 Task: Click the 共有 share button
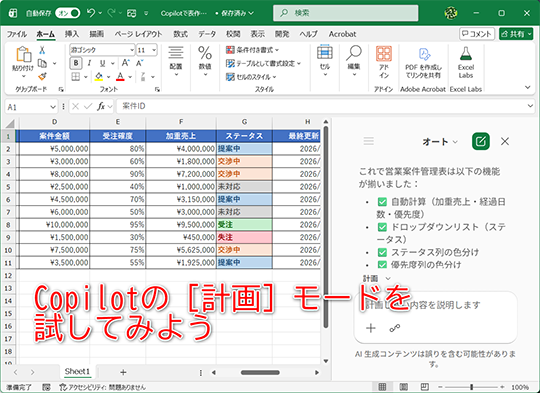(516, 34)
